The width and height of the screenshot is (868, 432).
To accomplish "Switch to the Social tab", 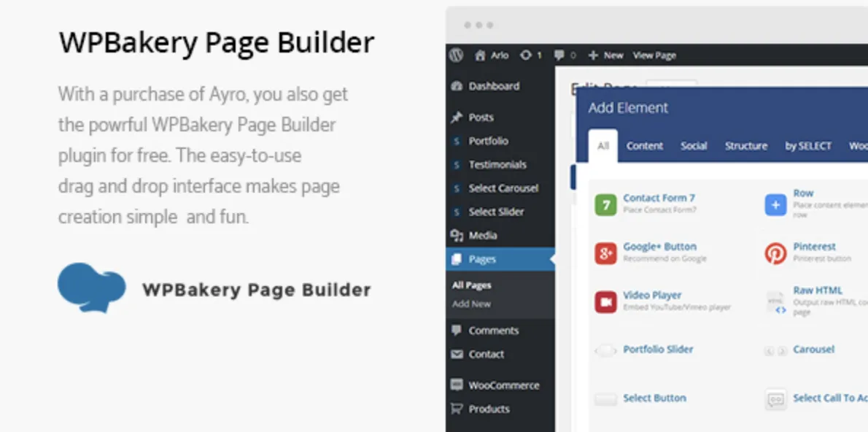I will 694,146.
